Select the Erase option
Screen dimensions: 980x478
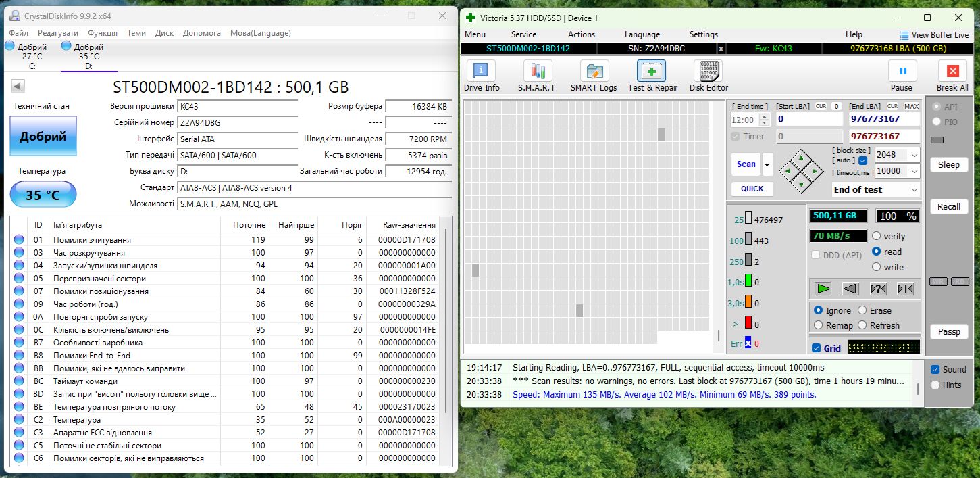point(862,310)
